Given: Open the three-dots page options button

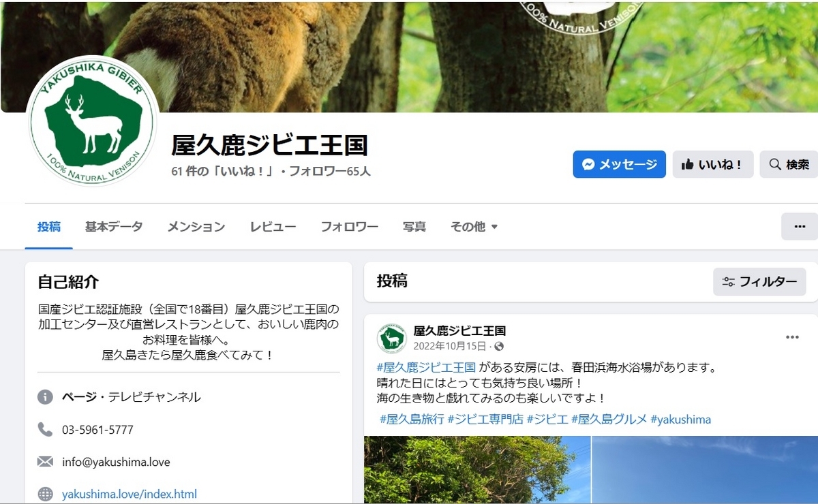Looking at the screenshot, I should (800, 226).
